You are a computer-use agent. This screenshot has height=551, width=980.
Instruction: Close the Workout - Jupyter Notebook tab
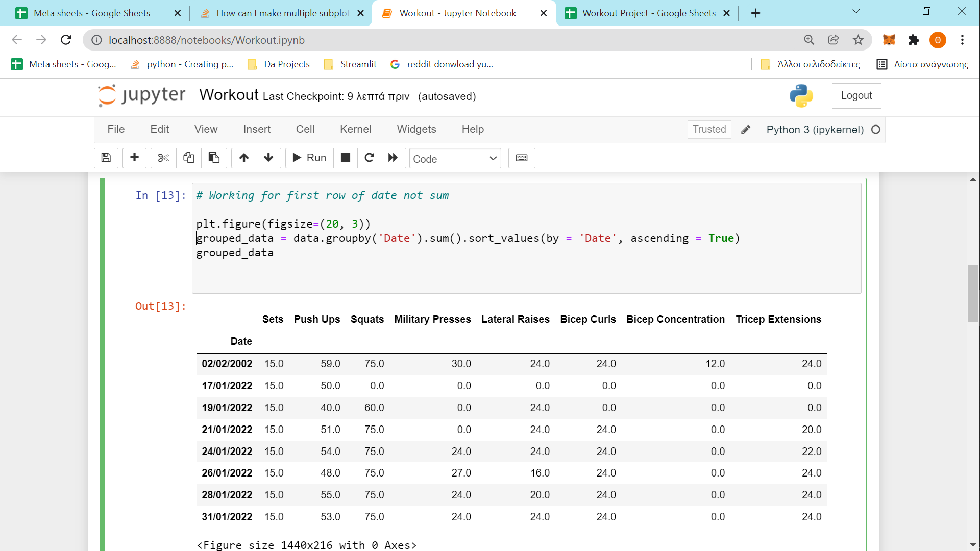[544, 13]
